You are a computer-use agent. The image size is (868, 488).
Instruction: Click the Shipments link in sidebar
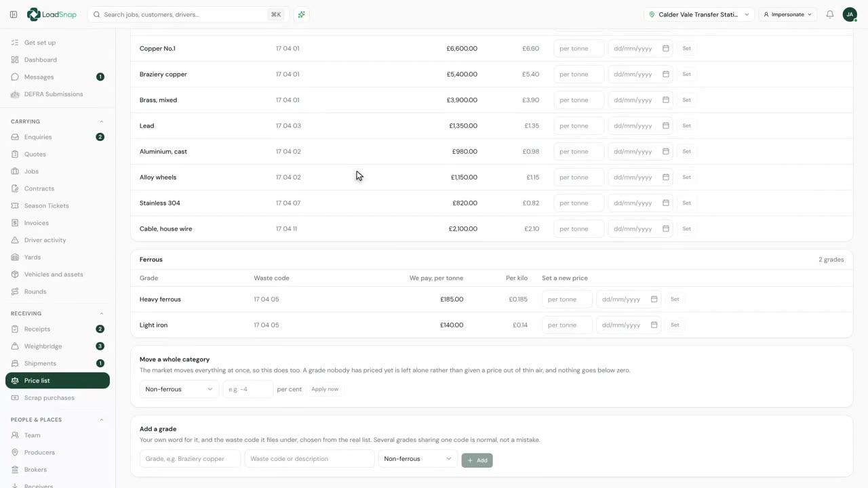click(58, 363)
